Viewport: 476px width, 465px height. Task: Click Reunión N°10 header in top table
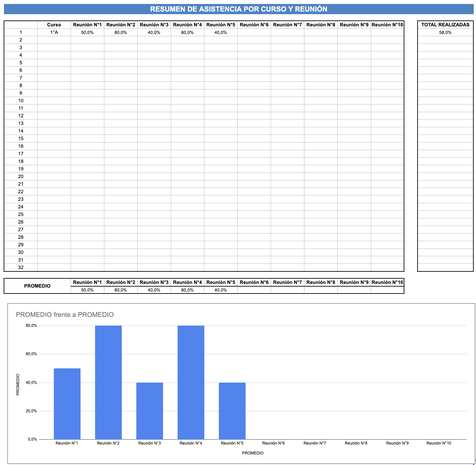click(x=387, y=25)
